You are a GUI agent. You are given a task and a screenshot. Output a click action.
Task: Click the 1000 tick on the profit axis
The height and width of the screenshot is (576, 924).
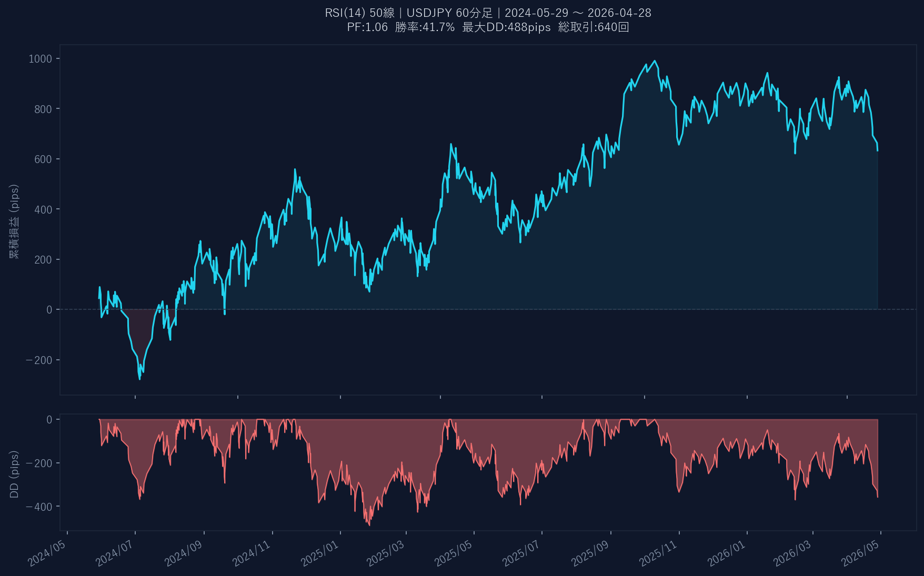click(x=41, y=59)
